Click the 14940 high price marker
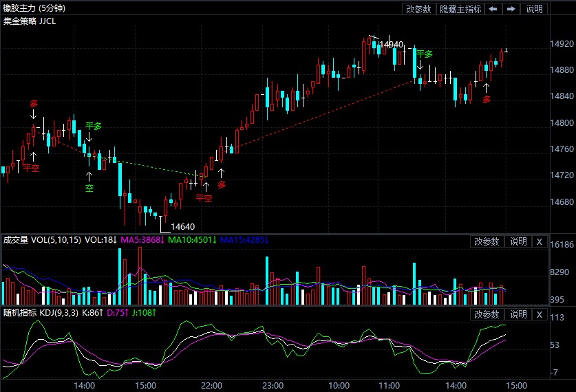576x392 pixels. coord(392,45)
